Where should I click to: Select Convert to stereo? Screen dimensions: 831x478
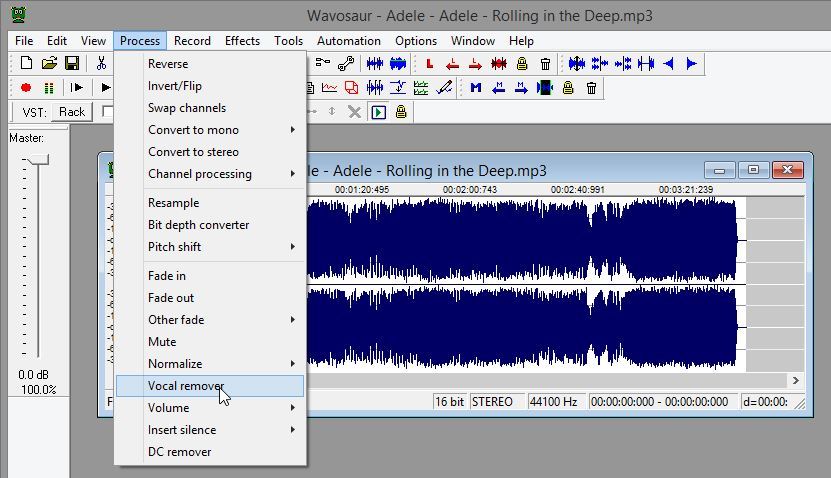coord(210,152)
